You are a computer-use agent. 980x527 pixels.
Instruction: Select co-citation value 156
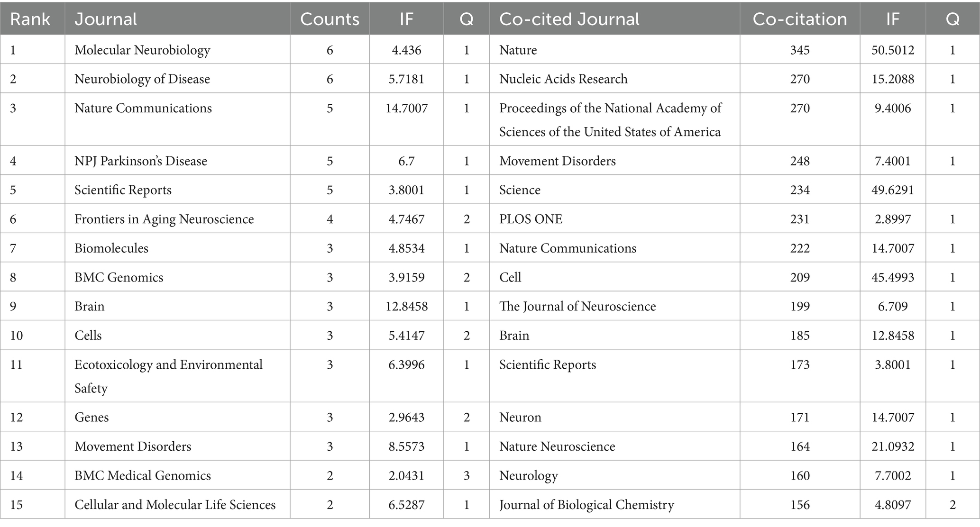click(800, 505)
